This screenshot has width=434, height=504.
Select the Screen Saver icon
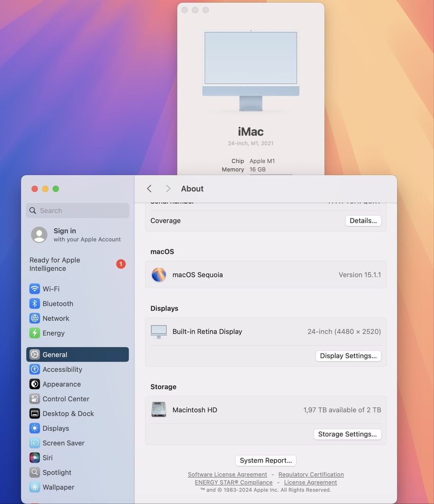[35, 443]
